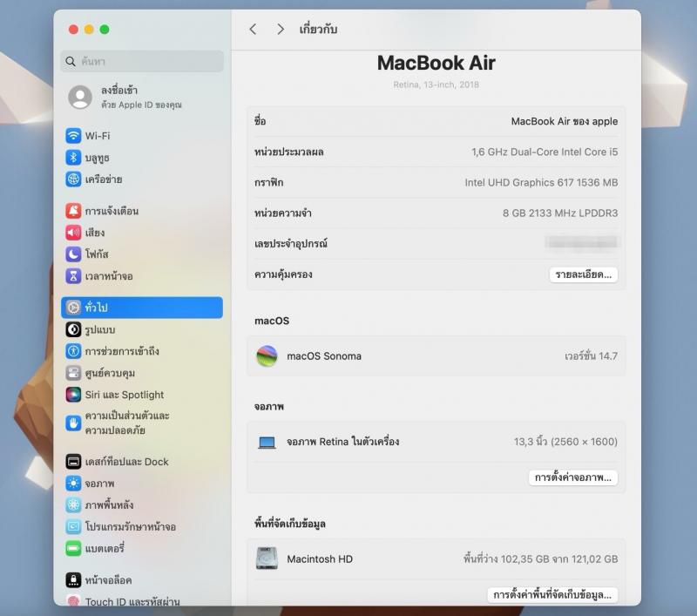697x616 pixels.
Task: Open Screen Time (เวลาหน้าจอ) hourglass icon
Action: [x=73, y=275]
